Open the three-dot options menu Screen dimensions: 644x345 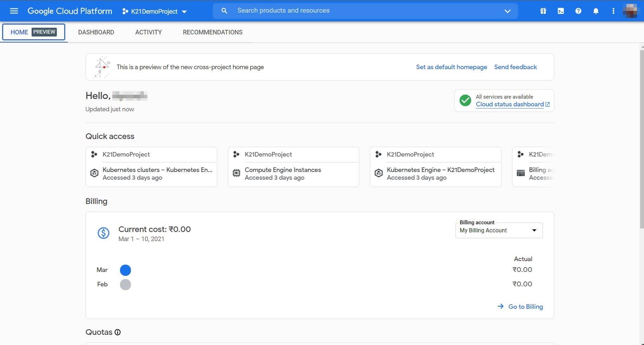[613, 11]
